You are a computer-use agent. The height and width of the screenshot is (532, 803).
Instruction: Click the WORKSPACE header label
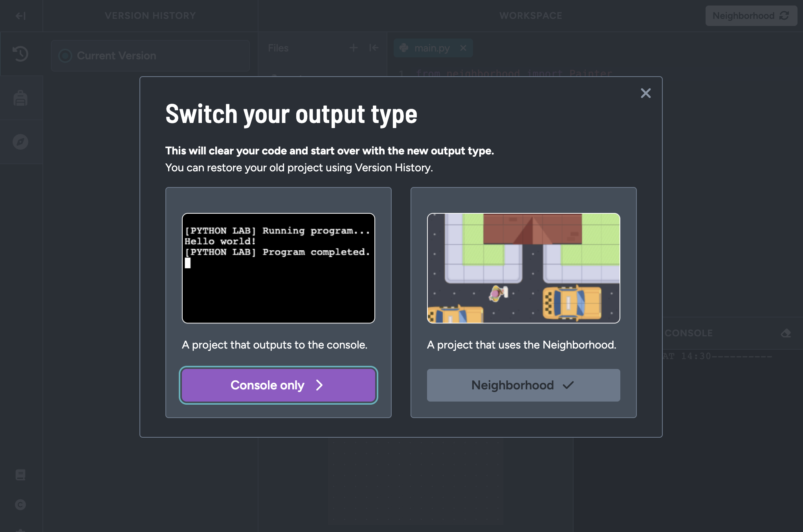531,16
